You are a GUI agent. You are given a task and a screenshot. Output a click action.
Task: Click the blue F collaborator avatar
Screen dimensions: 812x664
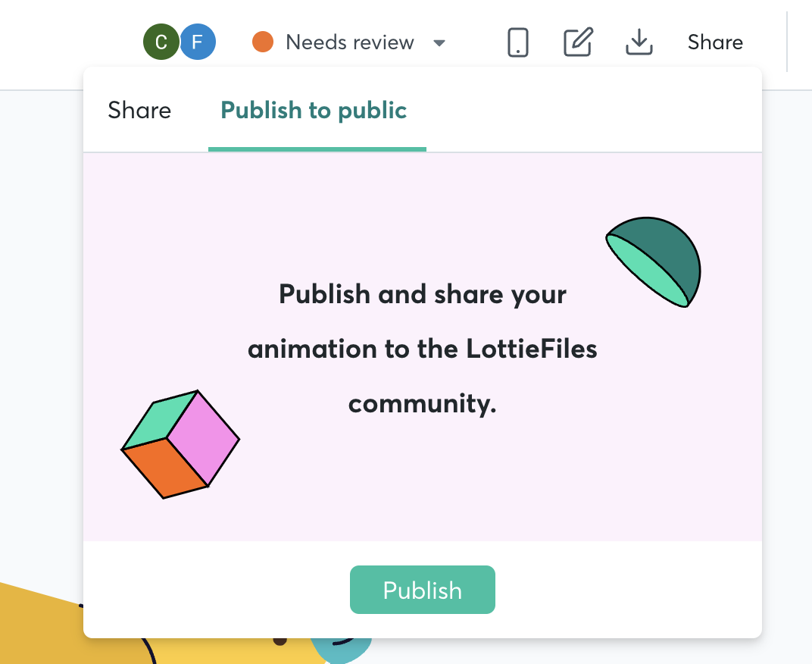[x=198, y=42]
